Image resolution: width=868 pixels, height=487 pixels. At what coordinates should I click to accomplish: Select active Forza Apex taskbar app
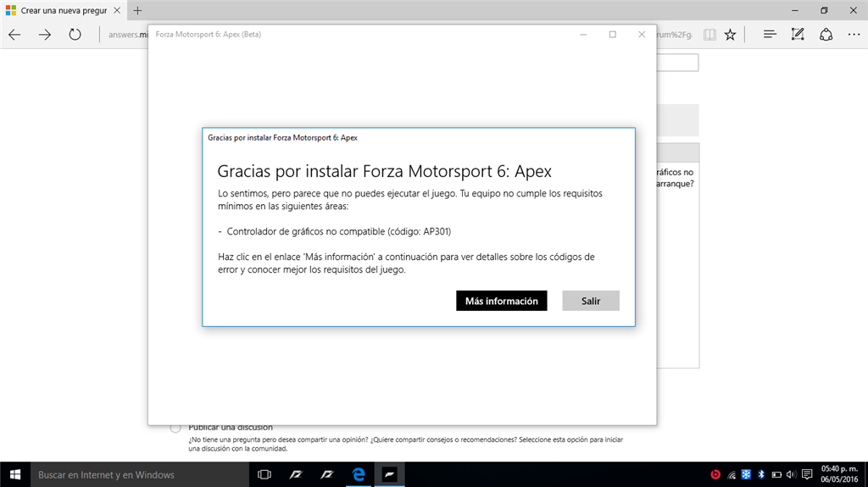click(390, 474)
